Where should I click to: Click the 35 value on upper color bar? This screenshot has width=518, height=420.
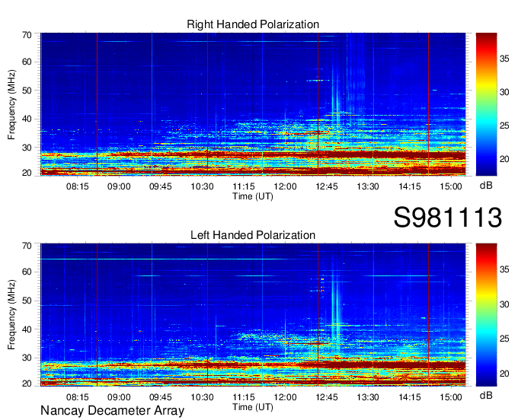click(x=504, y=59)
